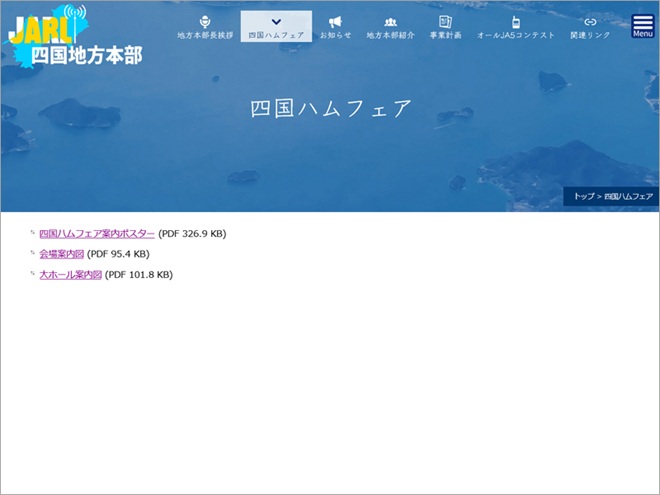Open the 大ホール案内図 PDF link
This screenshot has width=660, height=495.
coord(70,274)
